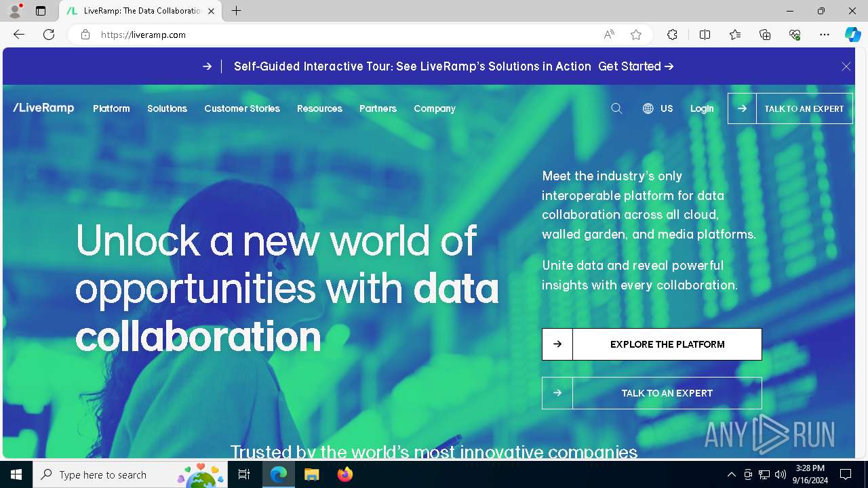Open the tab actions menu icon
Screen dimensions: 868x488
(x=41, y=11)
